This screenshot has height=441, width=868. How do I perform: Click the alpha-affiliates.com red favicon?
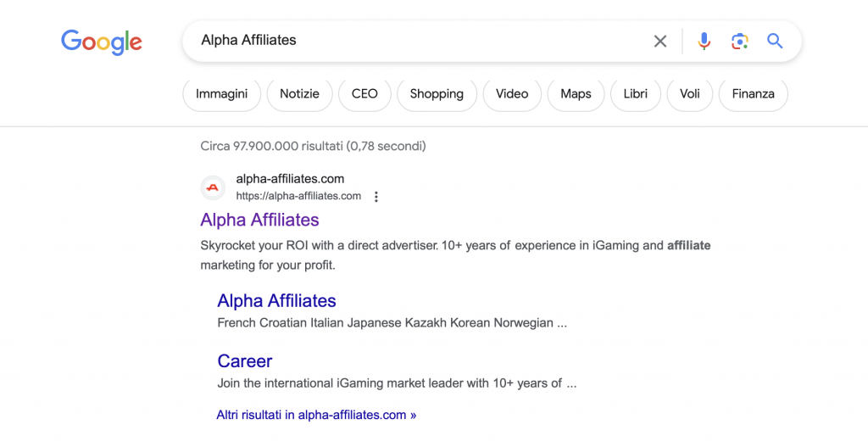[x=213, y=187]
